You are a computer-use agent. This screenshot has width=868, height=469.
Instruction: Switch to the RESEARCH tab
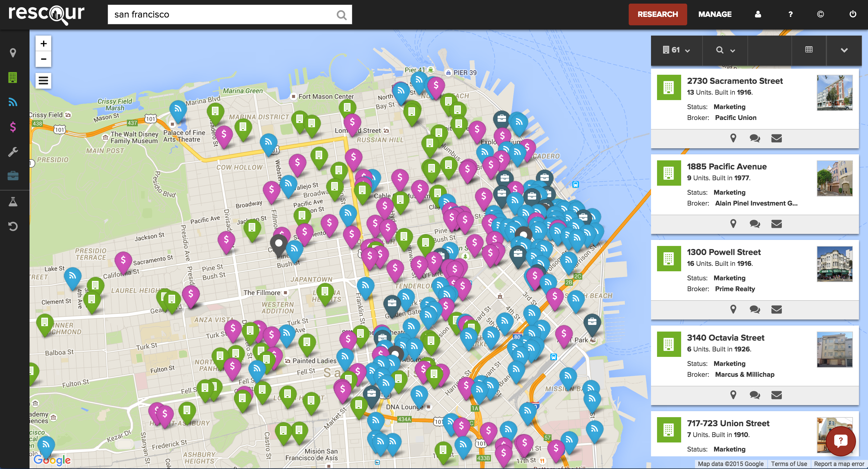657,14
